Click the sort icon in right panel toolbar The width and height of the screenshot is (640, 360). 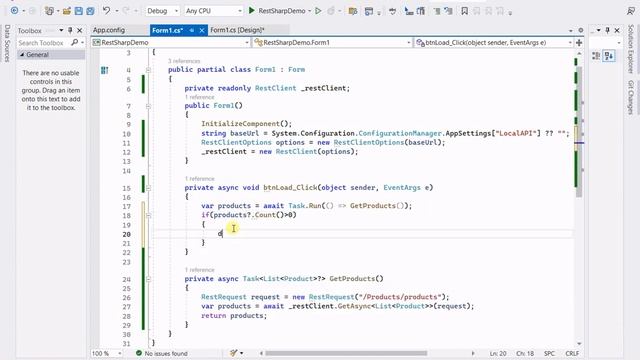pyautogui.click(x=609, y=56)
